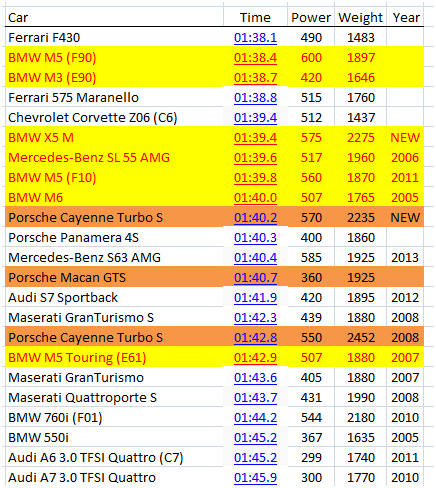The image size is (436, 488).
Task: Select the 2006 year cell
Action: tap(405, 157)
